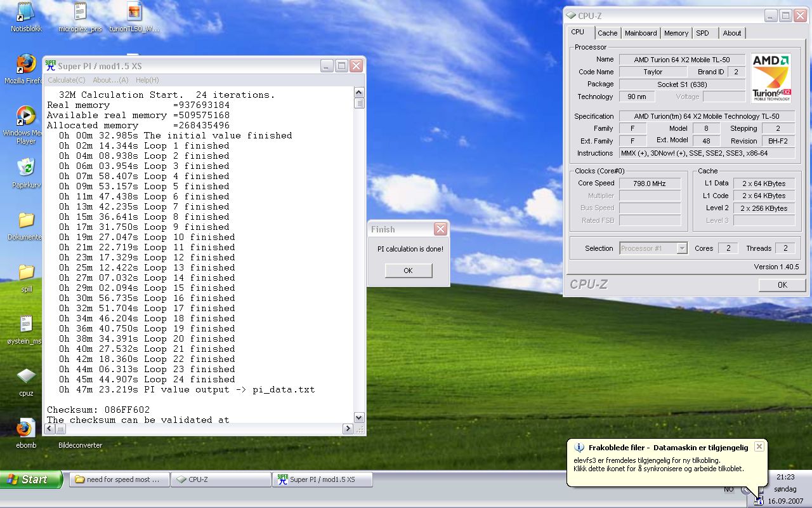Click the Core Speed value 798.0 MHz
The image size is (812, 508).
[650, 183]
